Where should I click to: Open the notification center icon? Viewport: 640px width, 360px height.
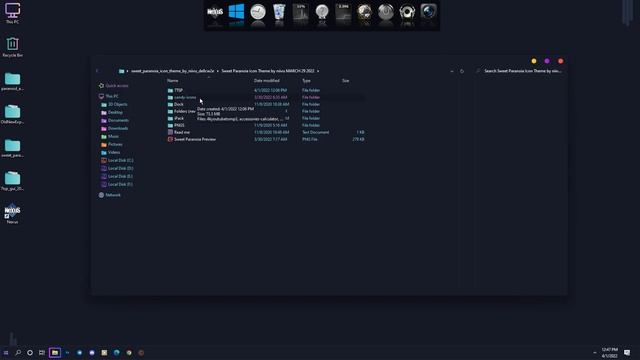click(627, 353)
